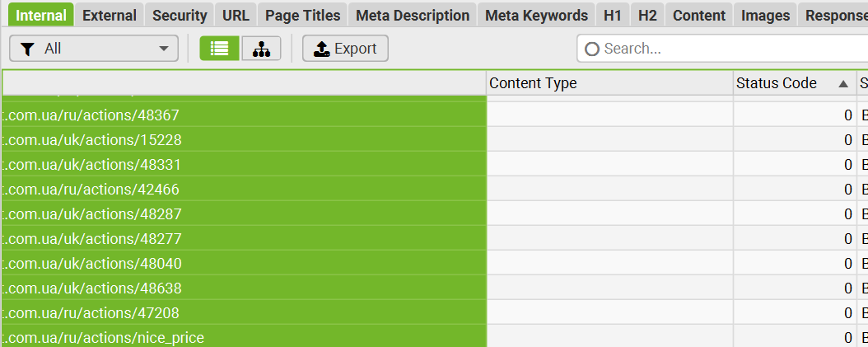Focus the Search input field

pyautogui.click(x=722, y=49)
